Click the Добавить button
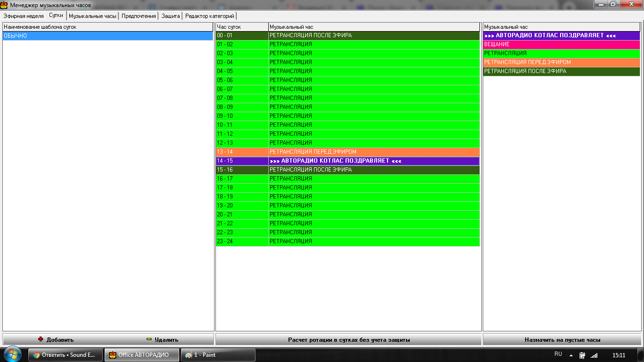The height and width of the screenshot is (362, 644). [56, 339]
